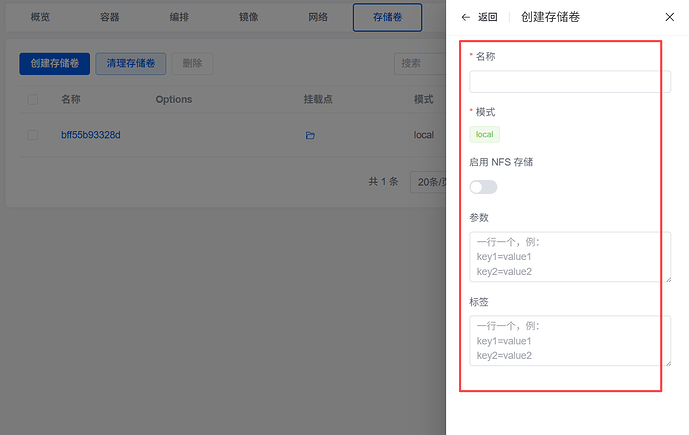Switch to the 概览 tab
Screen dimensions: 689x435
pyautogui.click(x=43, y=18)
